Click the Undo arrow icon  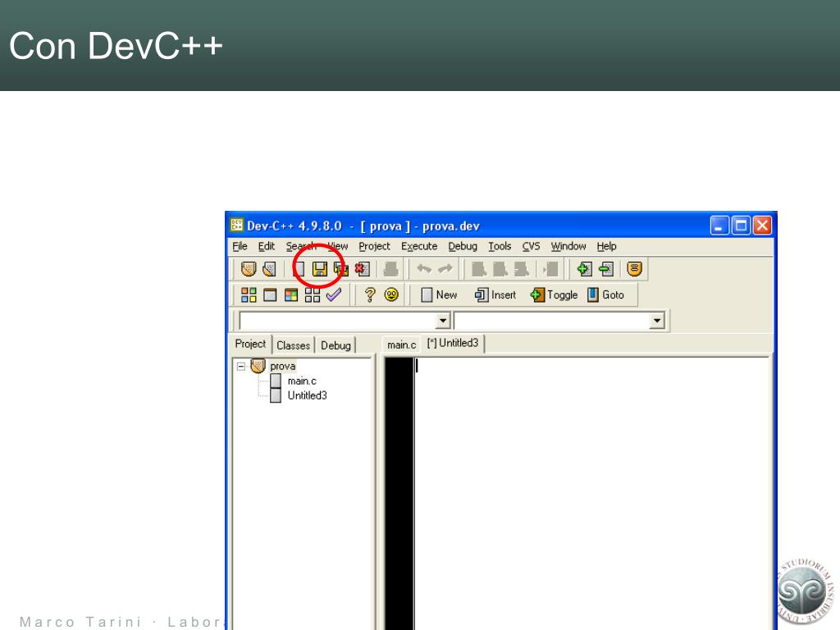tap(424, 268)
